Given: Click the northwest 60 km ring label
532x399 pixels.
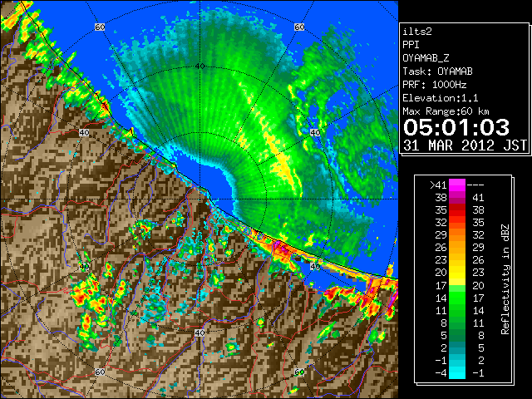Looking at the screenshot, I should click(100, 27).
